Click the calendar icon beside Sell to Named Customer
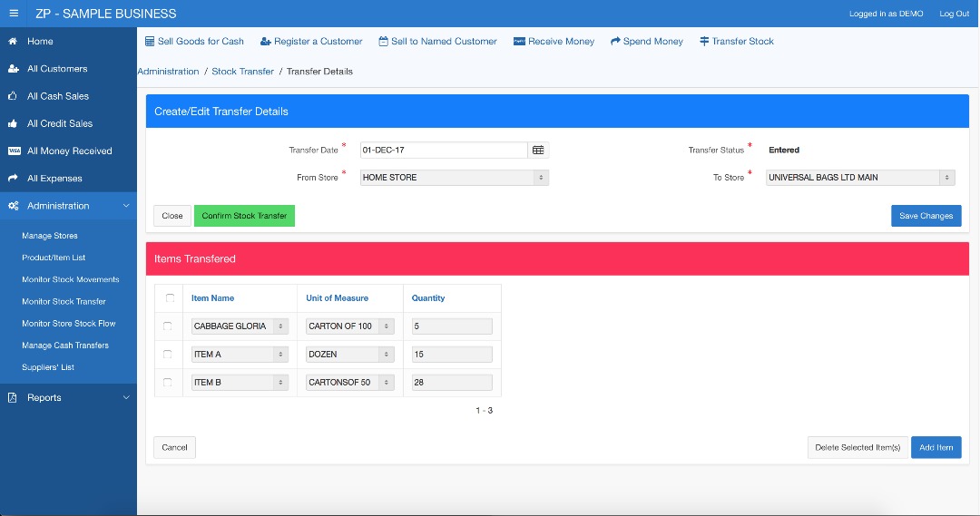The width and height of the screenshot is (980, 516). pos(383,41)
